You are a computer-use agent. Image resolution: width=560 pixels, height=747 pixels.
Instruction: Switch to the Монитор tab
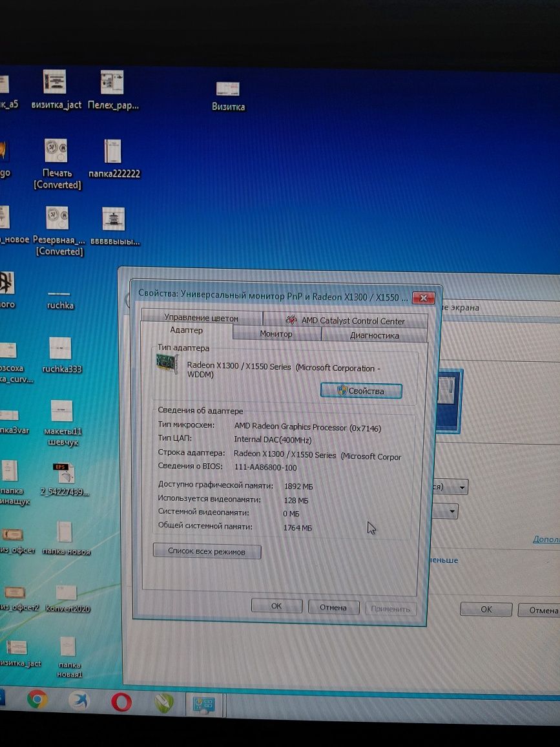(276, 334)
